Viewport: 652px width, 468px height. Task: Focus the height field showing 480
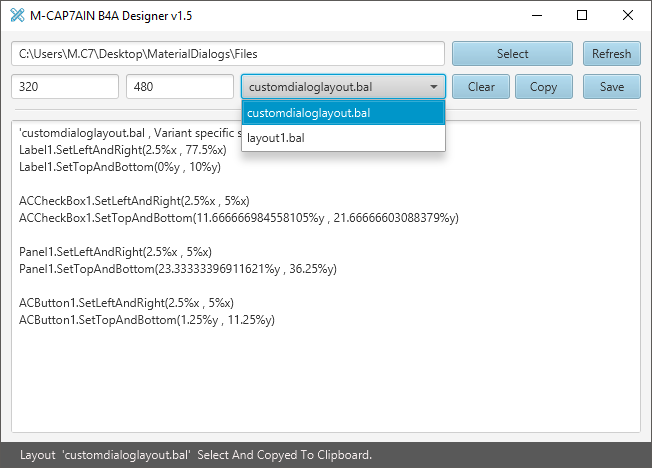[180, 87]
